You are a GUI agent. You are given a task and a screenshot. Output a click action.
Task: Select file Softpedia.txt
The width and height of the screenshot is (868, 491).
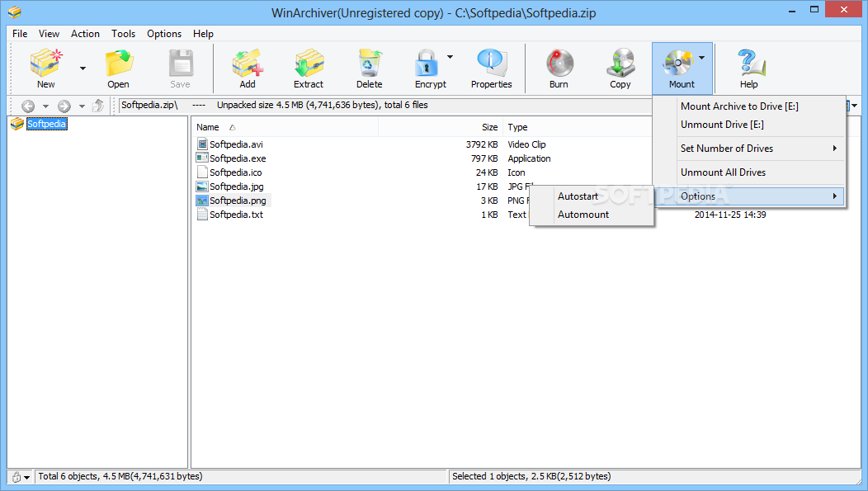(236, 215)
